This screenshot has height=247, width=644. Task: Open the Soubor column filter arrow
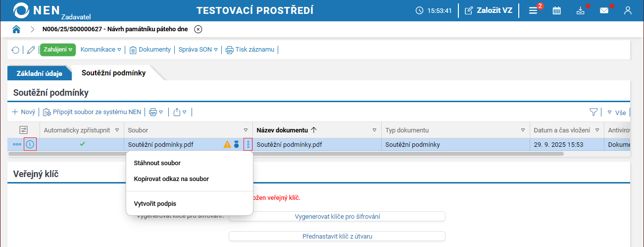[246, 130]
